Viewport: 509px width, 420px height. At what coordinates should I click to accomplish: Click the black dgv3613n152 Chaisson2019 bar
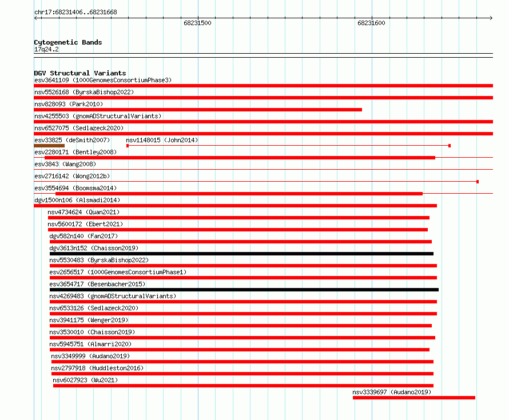pyautogui.click(x=241, y=254)
